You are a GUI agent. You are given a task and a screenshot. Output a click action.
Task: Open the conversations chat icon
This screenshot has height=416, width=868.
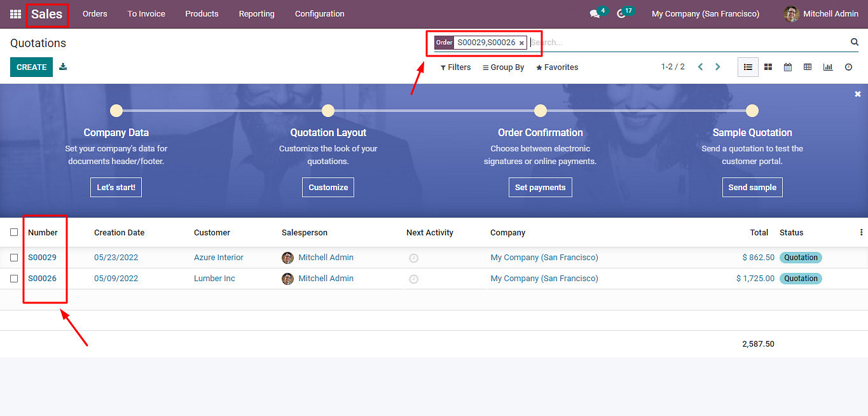point(595,14)
